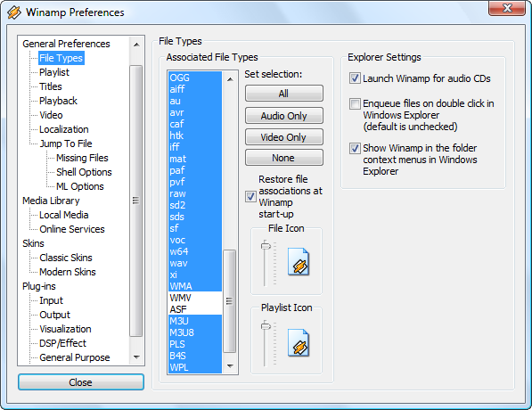The width and height of the screenshot is (532, 410).
Task: Close the preferences with Close button
Action: [81, 382]
